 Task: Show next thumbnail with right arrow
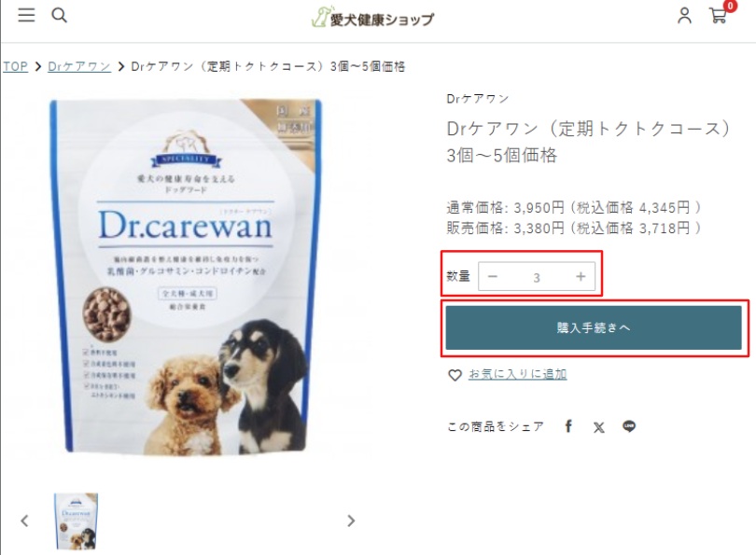tap(351, 520)
